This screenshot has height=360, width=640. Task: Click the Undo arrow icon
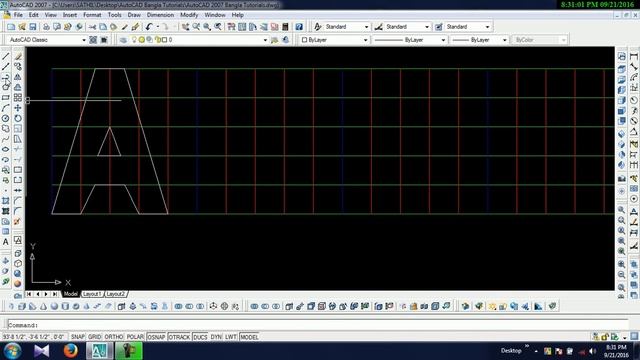click(149, 27)
